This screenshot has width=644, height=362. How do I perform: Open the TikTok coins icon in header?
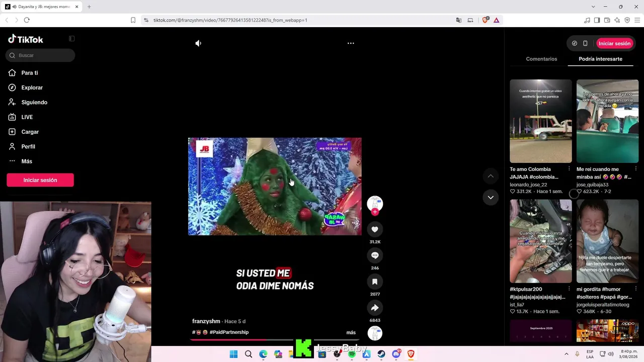point(575,43)
